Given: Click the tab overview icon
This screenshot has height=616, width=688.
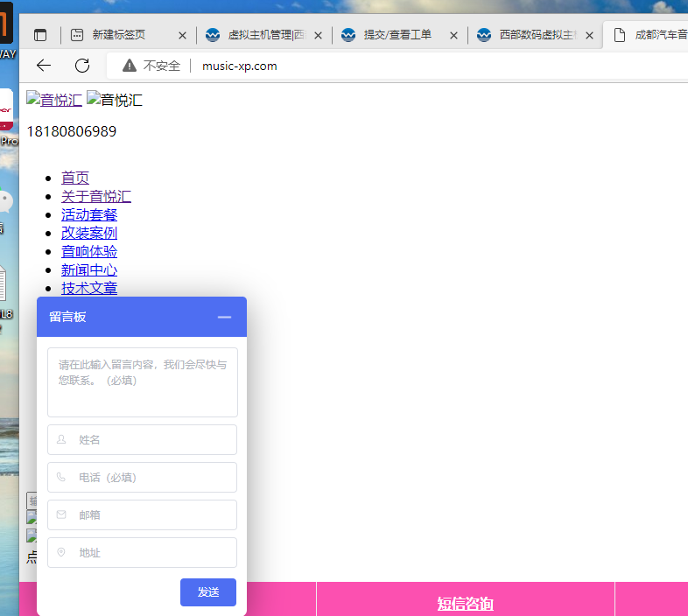Looking at the screenshot, I should coord(40,35).
